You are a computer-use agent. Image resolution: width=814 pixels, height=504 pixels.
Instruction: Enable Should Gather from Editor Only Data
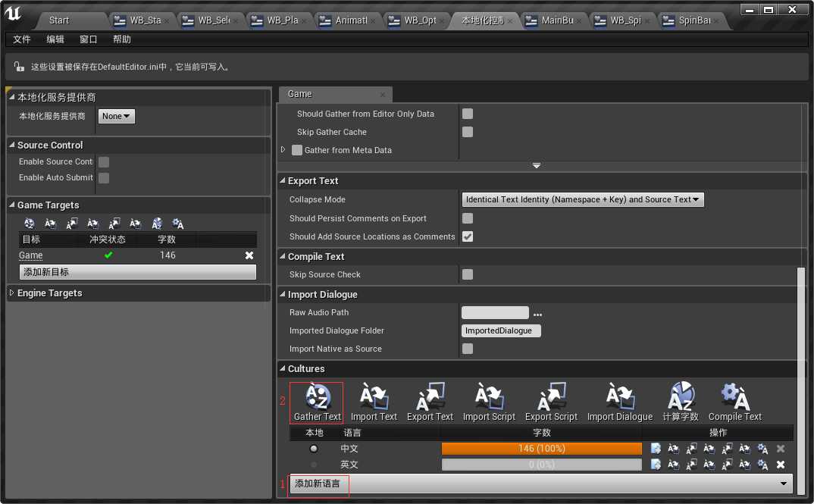(468, 114)
